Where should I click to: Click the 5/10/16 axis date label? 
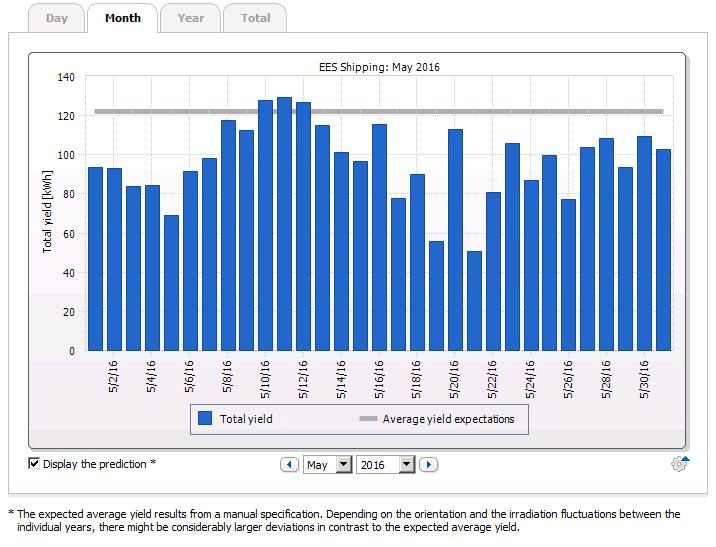pos(265,379)
